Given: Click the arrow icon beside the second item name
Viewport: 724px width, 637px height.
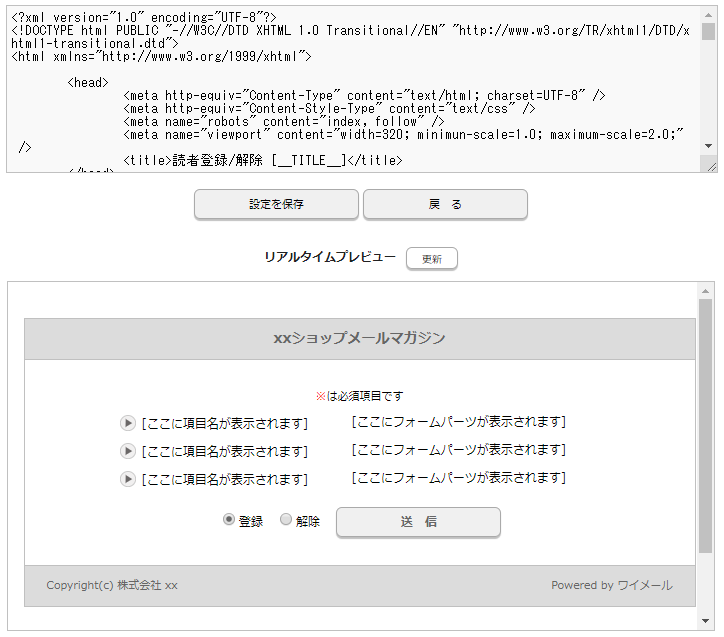Looking at the screenshot, I should pos(128,451).
